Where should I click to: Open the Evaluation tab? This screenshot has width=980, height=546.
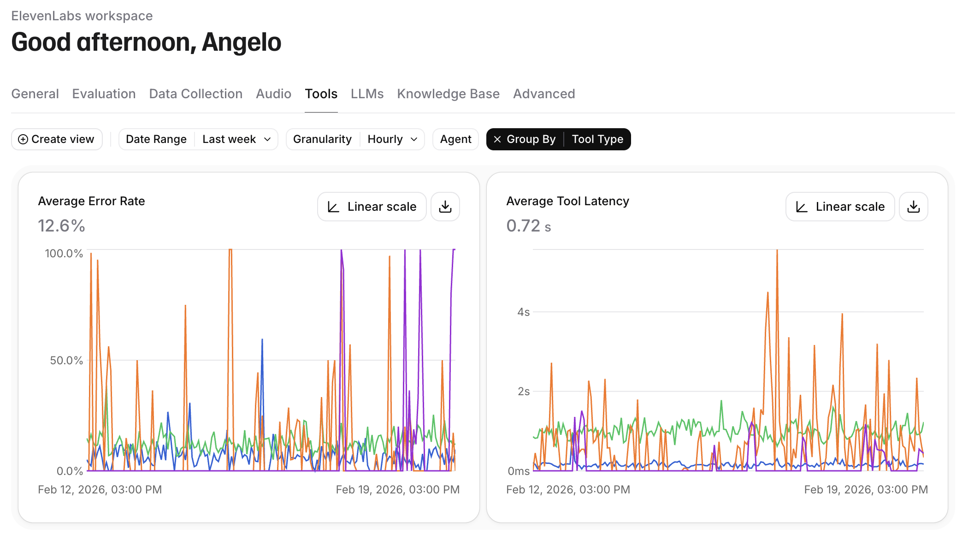(103, 94)
